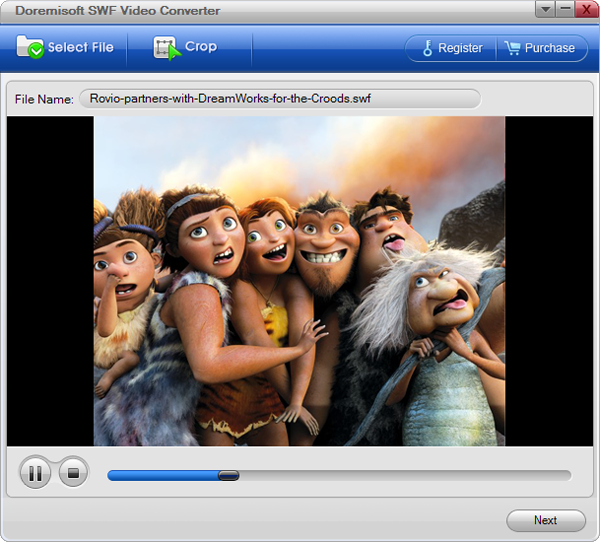The width and height of the screenshot is (600, 542).
Task: Click the Crop label text
Action: [x=201, y=46]
